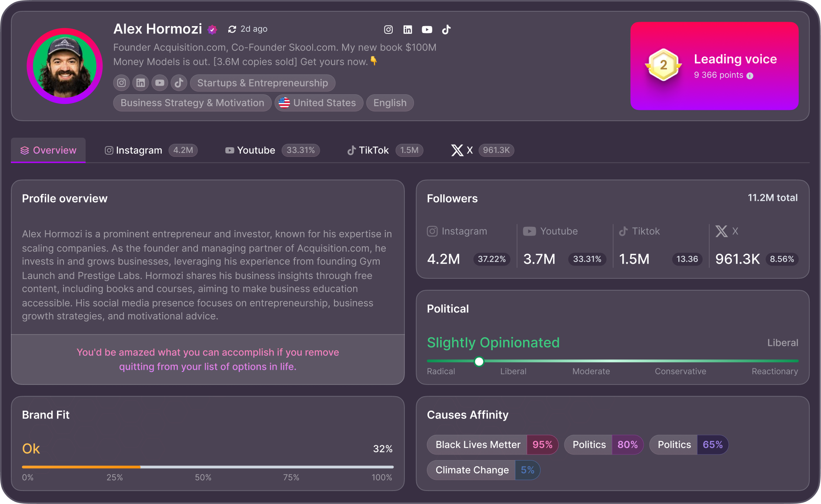This screenshot has height=504, width=821.
Task: Click the Business Strategy & Motivation tag
Action: tap(192, 103)
